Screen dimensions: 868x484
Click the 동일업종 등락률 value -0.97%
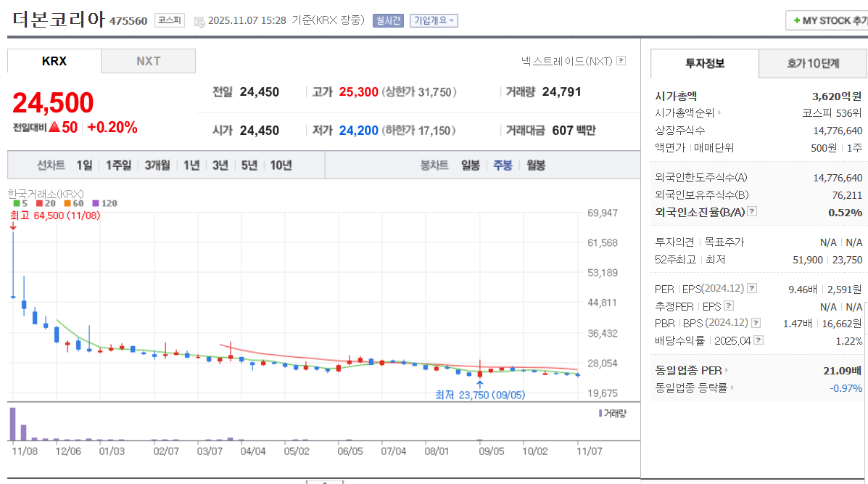point(846,388)
